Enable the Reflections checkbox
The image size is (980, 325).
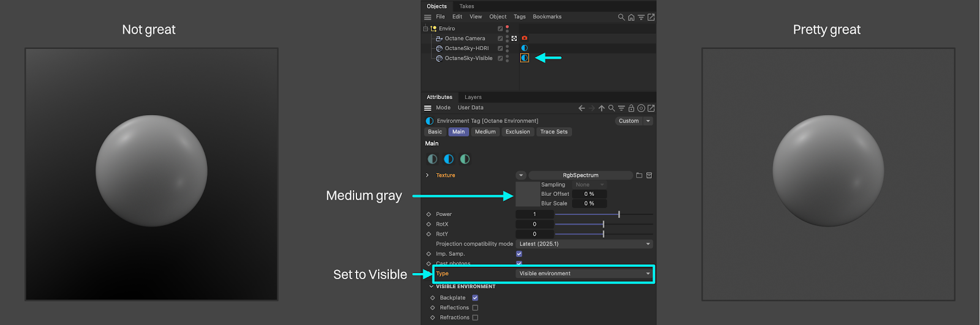pyautogui.click(x=475, y=308)
